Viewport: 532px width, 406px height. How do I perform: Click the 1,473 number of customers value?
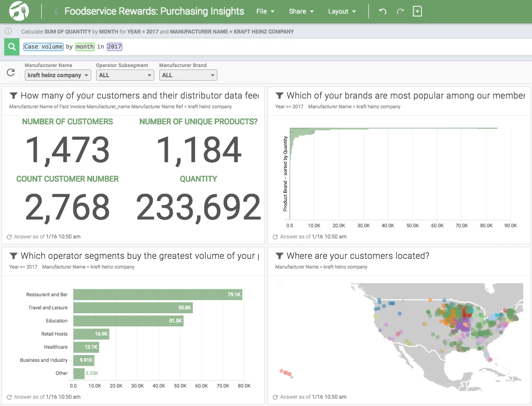tap(67, 150)
